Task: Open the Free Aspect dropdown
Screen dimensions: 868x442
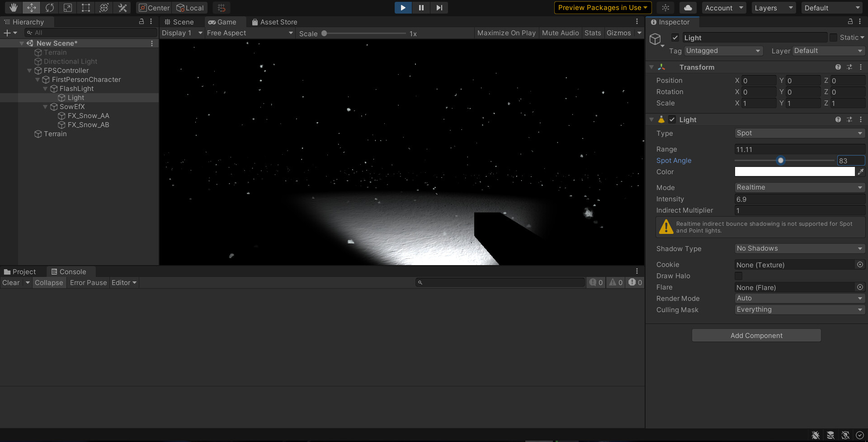Action: [x=250, y=33]
